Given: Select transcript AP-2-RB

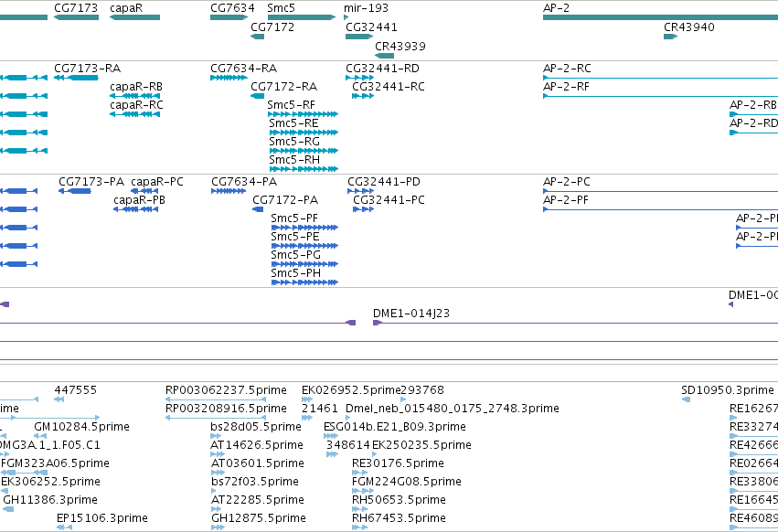Looking at the screenshot, I should point(753,105).
